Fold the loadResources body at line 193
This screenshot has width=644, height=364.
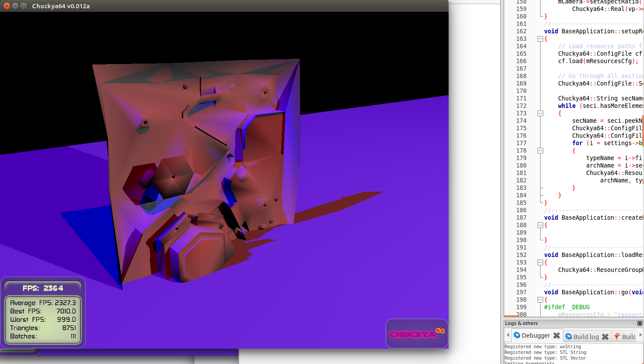coord(541,263)
